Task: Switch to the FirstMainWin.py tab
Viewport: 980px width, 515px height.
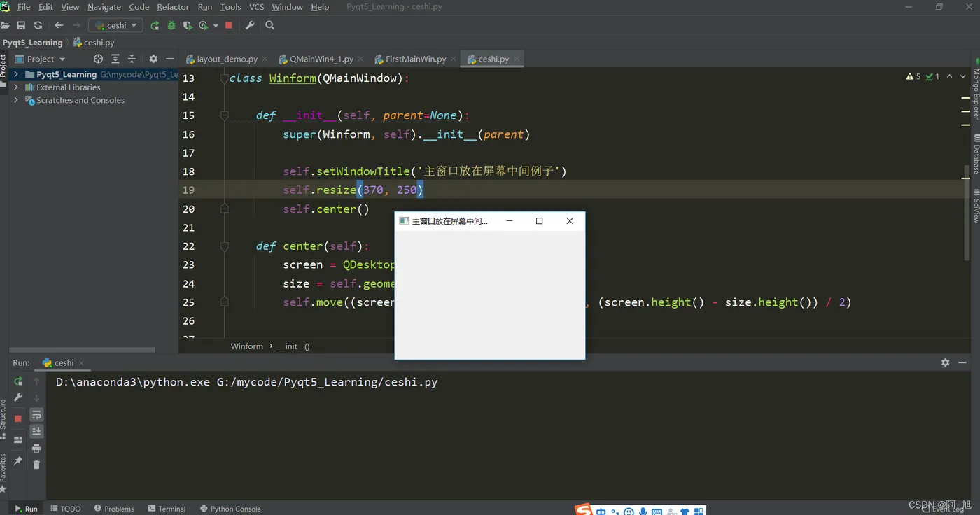Action: pyautogui.click(x=416, y=59)
